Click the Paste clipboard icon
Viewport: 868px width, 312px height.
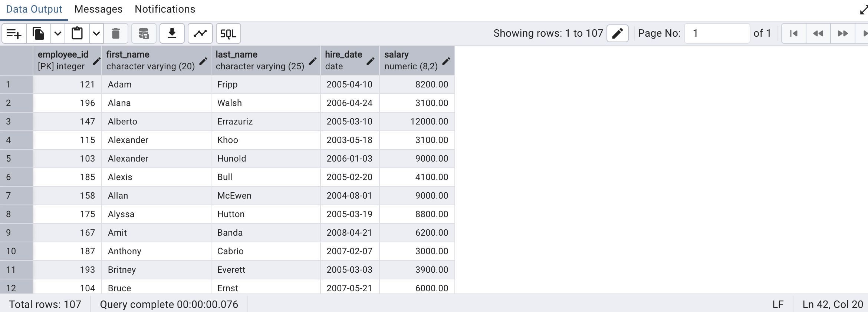click(x=77, y=34)
